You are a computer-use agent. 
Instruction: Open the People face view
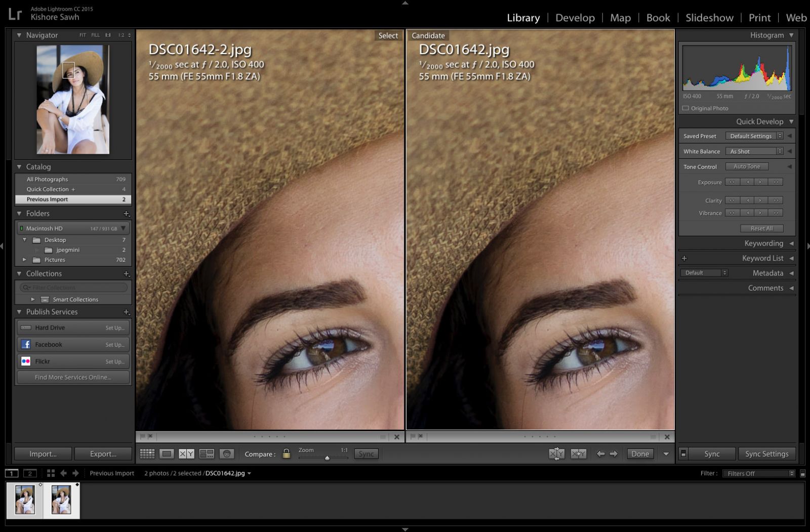coord(227,454)
